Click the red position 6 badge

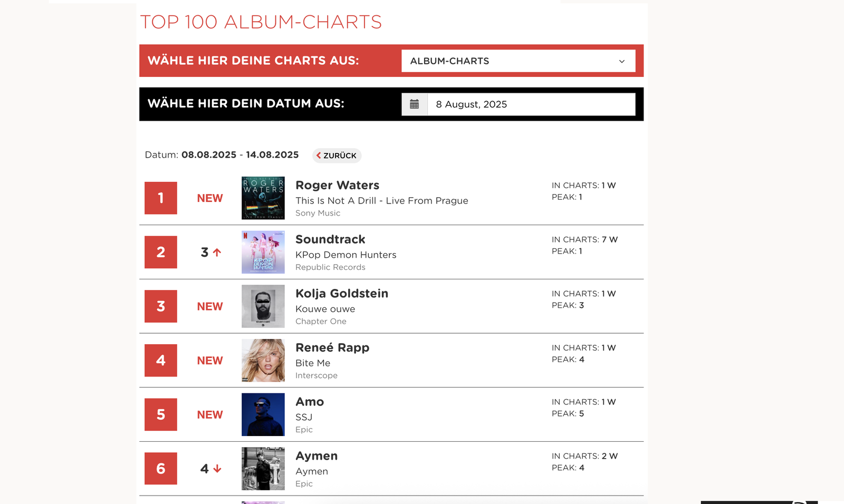[160, 468]
